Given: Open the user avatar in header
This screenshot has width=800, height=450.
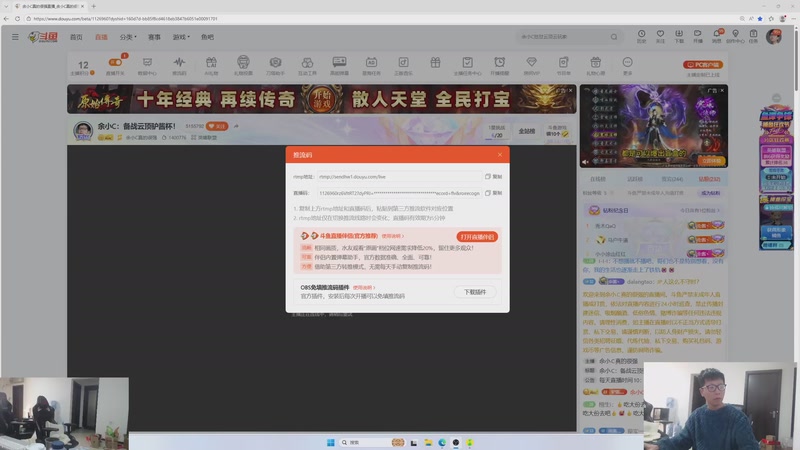Looking at the screenshot, I should tap(773, 37).
